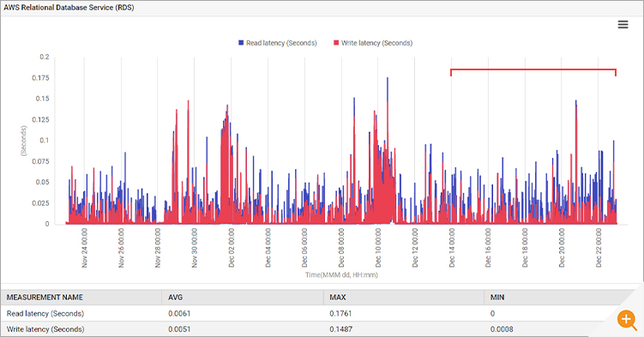The height and width of the screenshot is (337, 644).
Task: Click the 0.125 y-axis value
Action: click(x=40, y=120)
